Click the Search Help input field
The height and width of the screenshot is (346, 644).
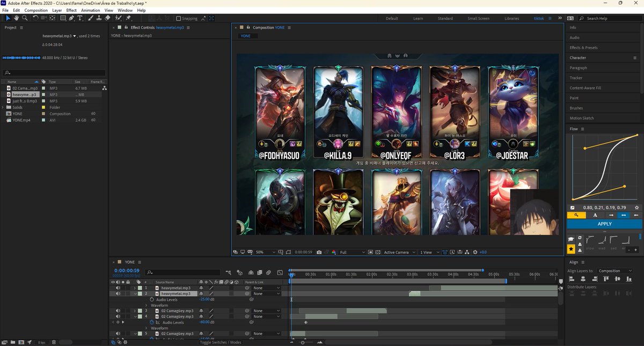[611, 18]
